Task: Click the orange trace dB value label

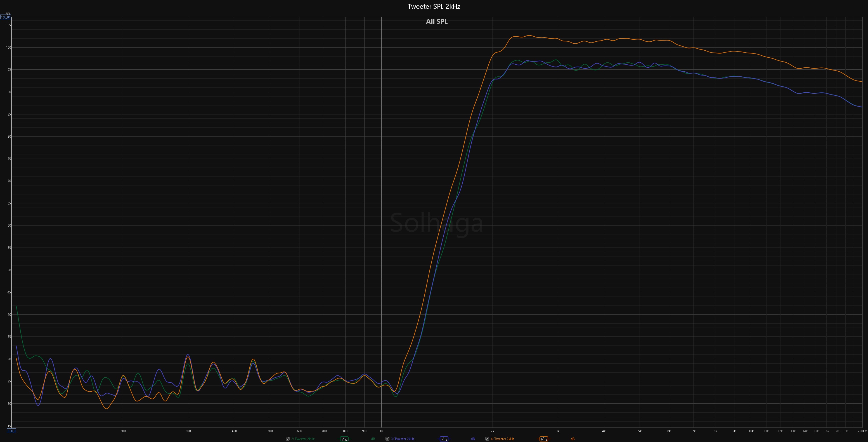Action: click(x=573, y=439)
